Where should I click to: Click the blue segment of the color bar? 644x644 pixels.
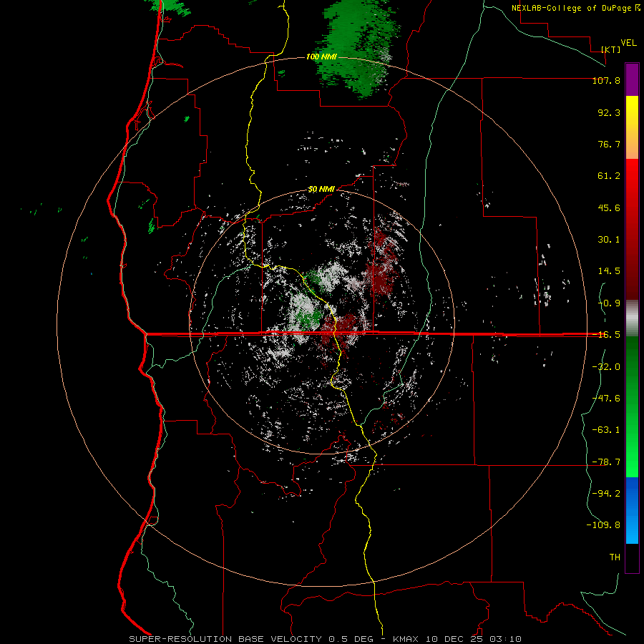632,510
